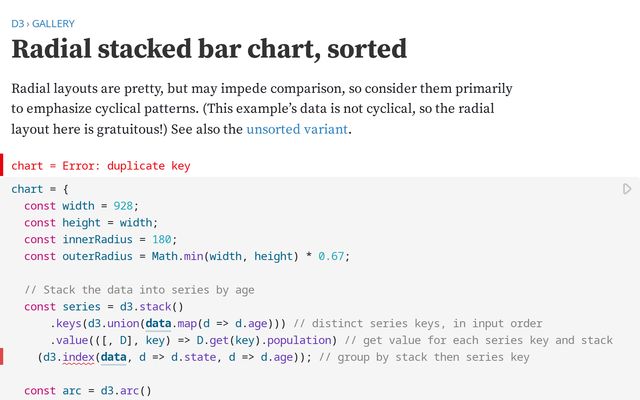Open the D3 breadcrumb link
Viewport: 640px width, 400px height.
pos(17,23)
